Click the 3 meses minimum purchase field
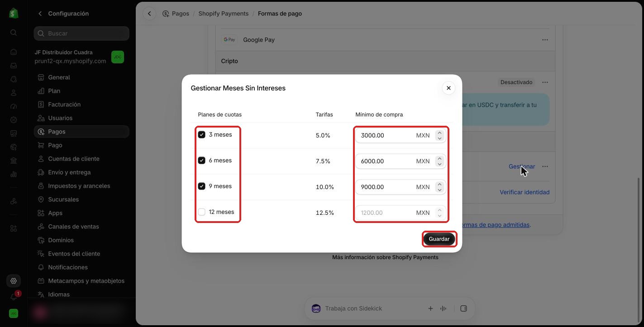 pos(401,135)
